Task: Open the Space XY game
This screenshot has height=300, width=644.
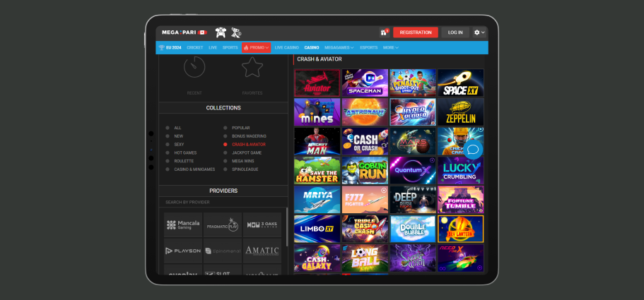Action: click(461, 83)
